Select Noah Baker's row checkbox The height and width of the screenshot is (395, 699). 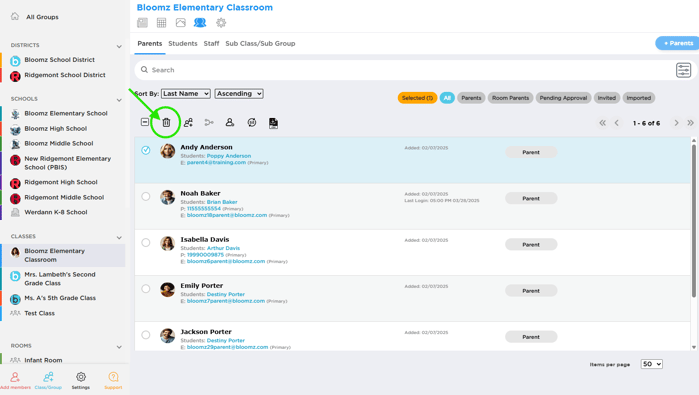pyautogui.click(x=146, y=196)
